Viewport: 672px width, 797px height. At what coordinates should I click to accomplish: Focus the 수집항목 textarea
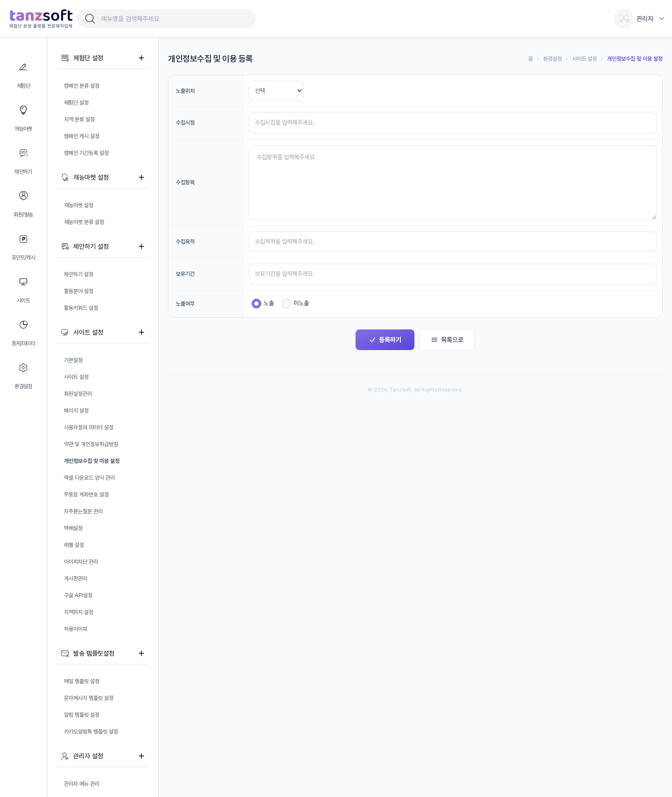453,182
